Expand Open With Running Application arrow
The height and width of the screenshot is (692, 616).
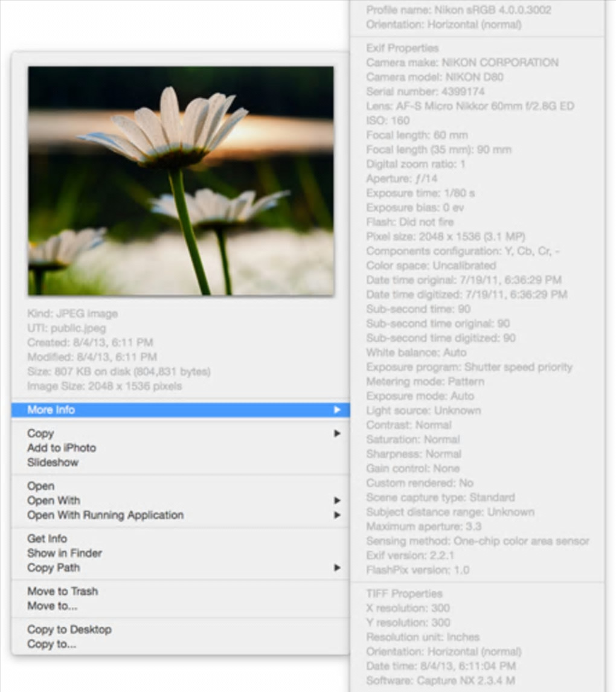coord(337,515)
